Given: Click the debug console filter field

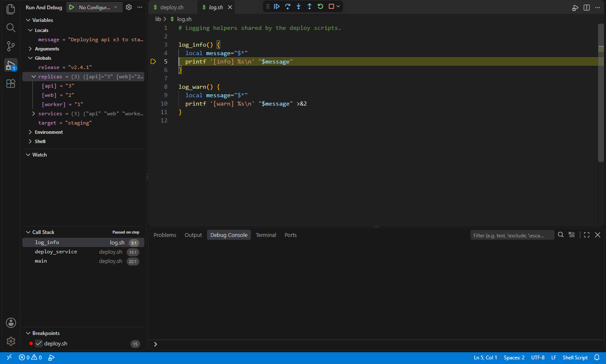Looking at the screenshot, I should (512, 235).
